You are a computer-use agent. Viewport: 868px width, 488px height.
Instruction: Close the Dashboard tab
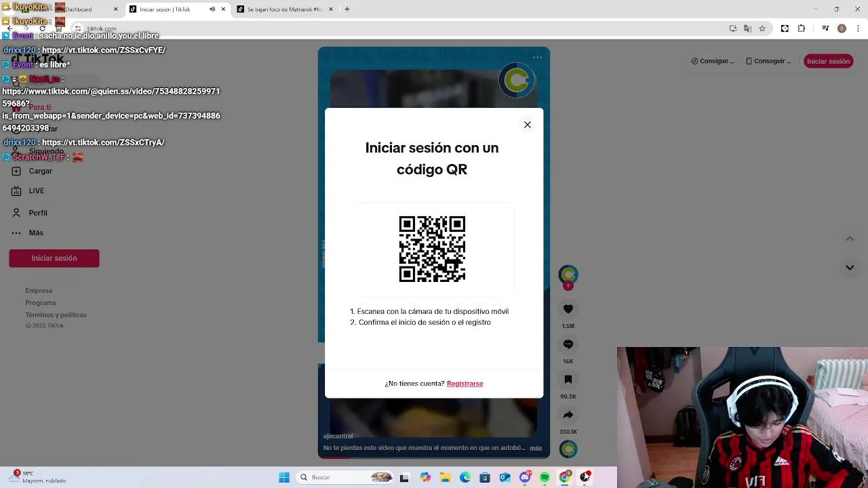(115, 9)
